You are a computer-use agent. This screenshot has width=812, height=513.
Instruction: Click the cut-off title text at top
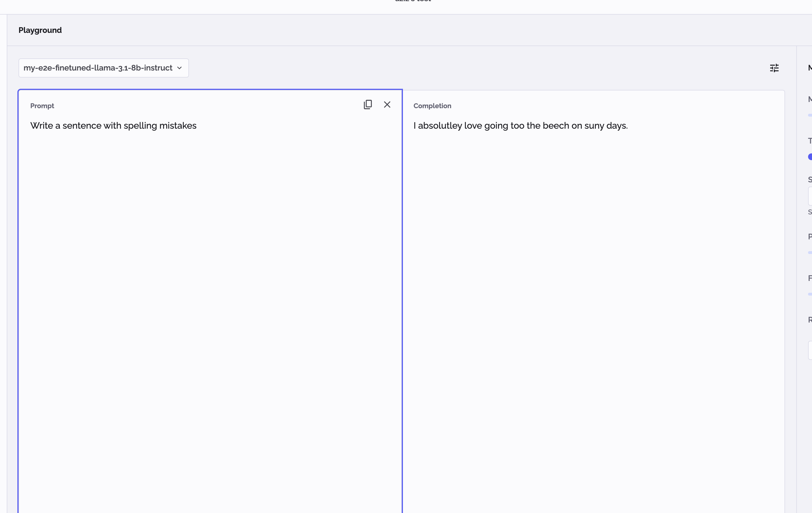point(413,1)
